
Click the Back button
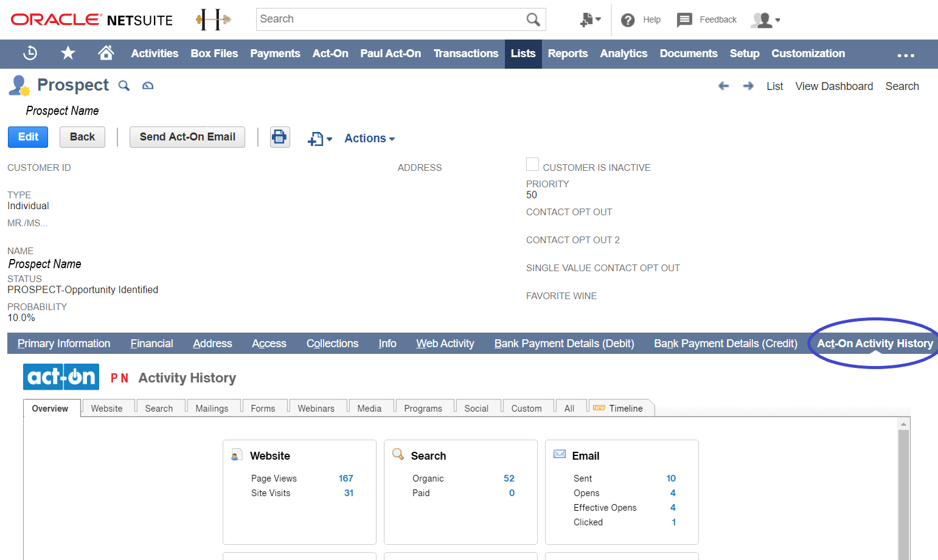pyautogui.click(x=82, y=137)
